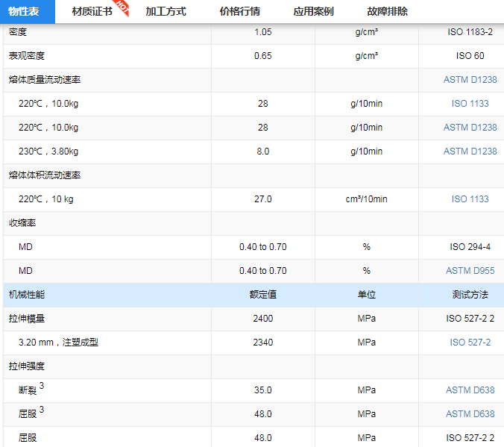Select the 加工方式 tab

[x=166, y=12]
